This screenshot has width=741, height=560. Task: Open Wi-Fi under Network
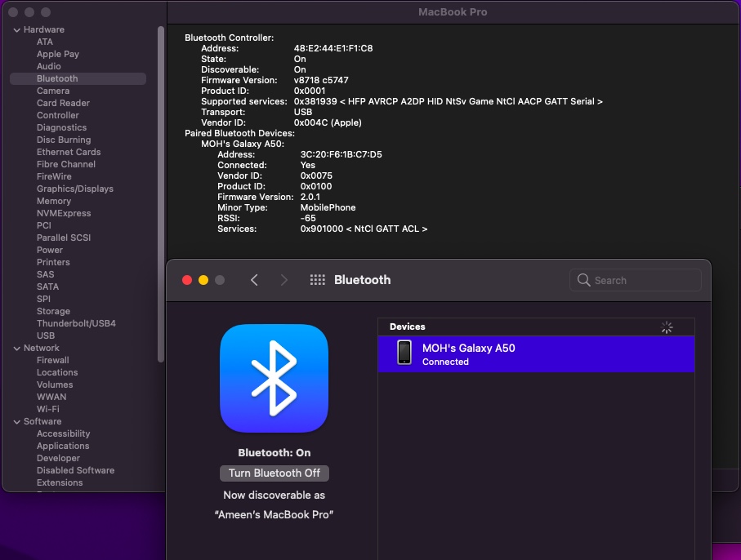pos(48,410)
